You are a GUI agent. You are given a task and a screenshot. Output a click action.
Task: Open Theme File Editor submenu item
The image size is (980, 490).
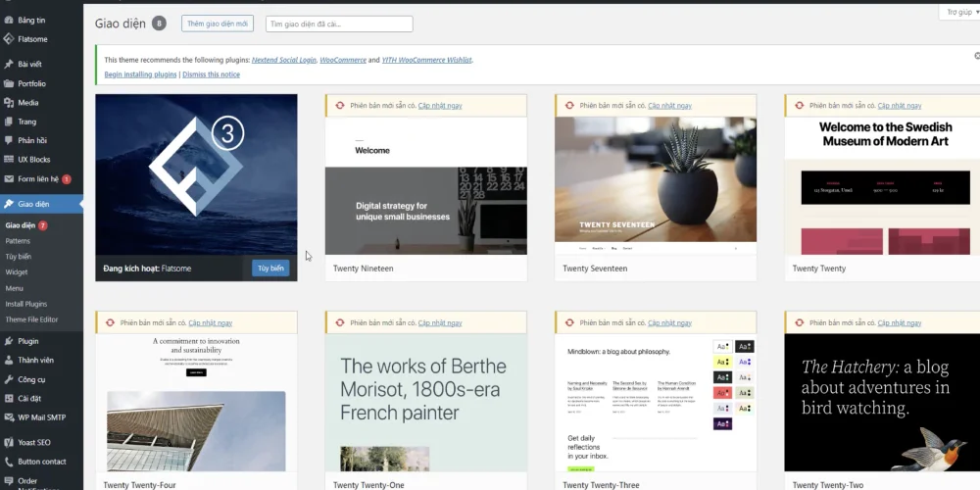tap(31, 319)
